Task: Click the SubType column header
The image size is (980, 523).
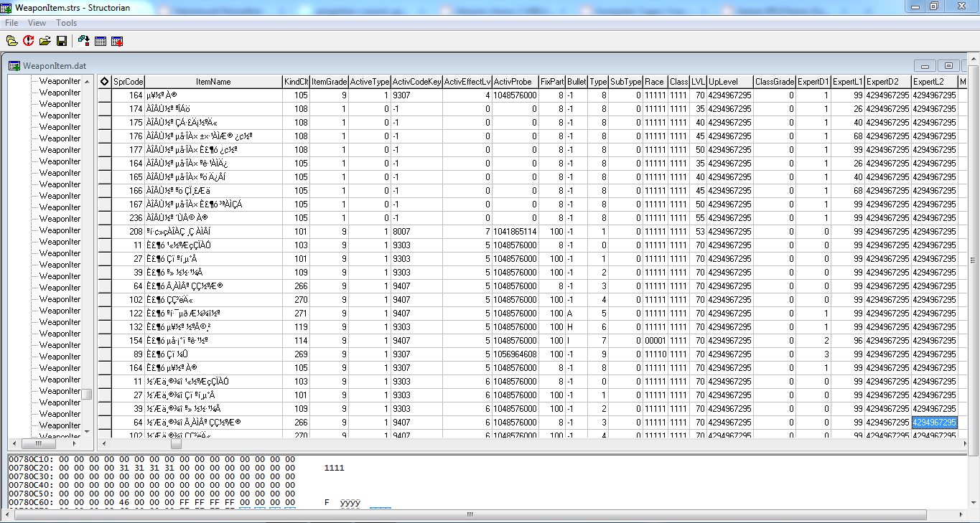Action: 625,82
